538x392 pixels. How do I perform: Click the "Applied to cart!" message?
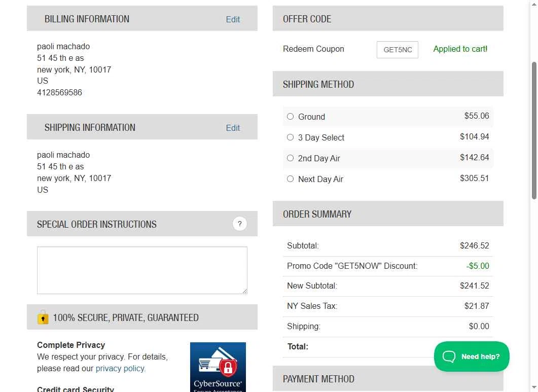pos(460,49)
